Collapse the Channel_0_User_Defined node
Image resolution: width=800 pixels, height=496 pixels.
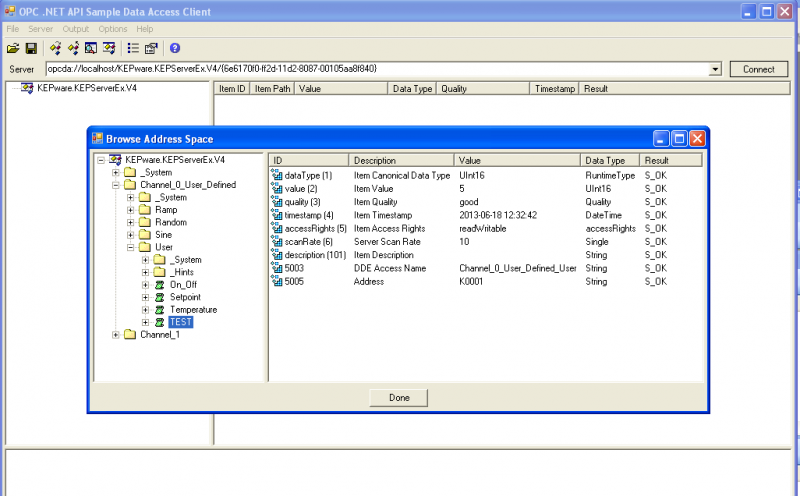116,185
